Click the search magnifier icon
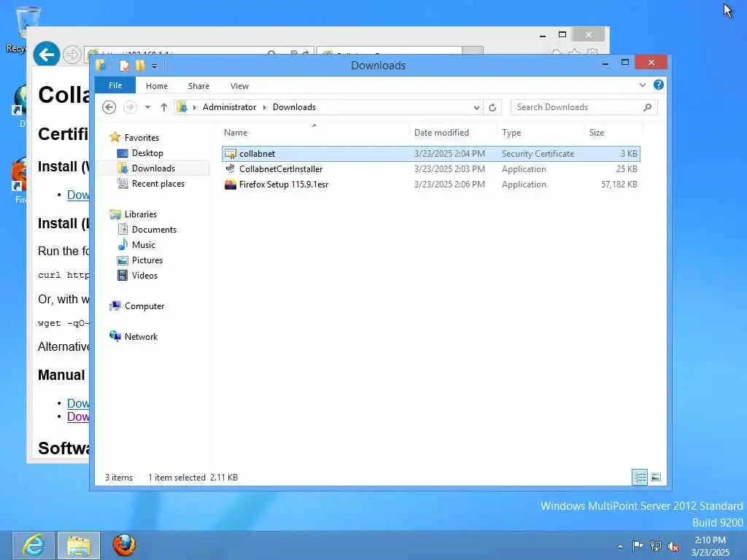 point(647,107)
